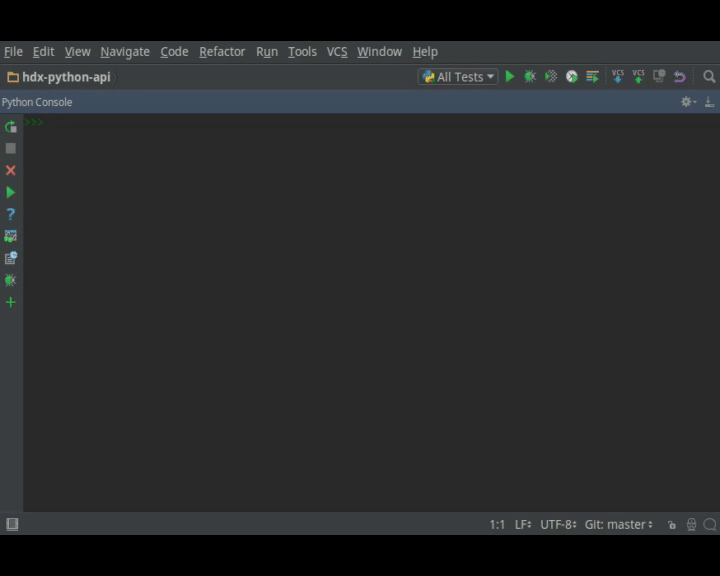Open console help via the question mark icon

pos(11,214)
